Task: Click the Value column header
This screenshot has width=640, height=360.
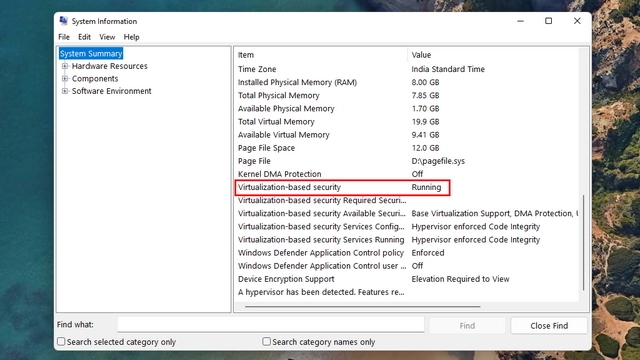Action: 493,55
